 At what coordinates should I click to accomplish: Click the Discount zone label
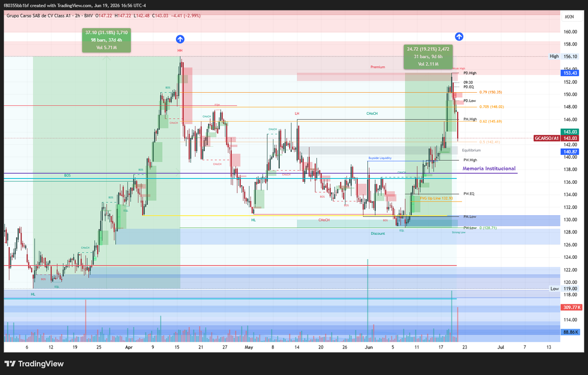click(378, 233)
